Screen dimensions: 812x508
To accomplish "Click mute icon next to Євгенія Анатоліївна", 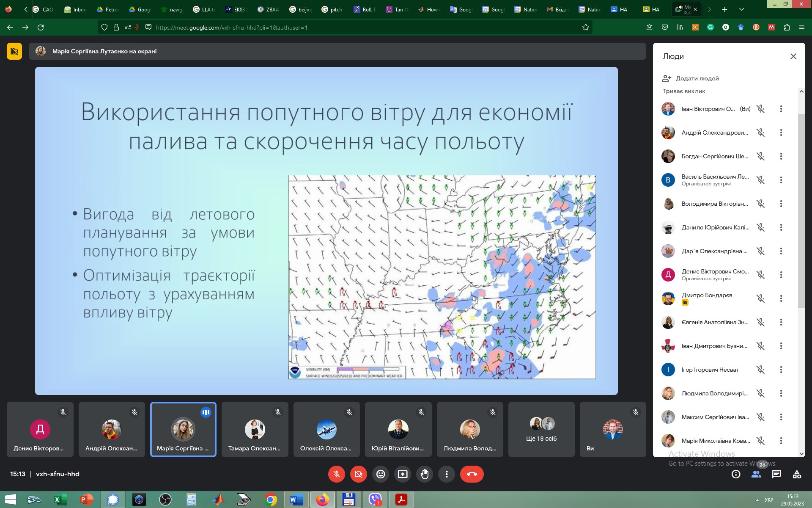I will [x=760, y=322].
